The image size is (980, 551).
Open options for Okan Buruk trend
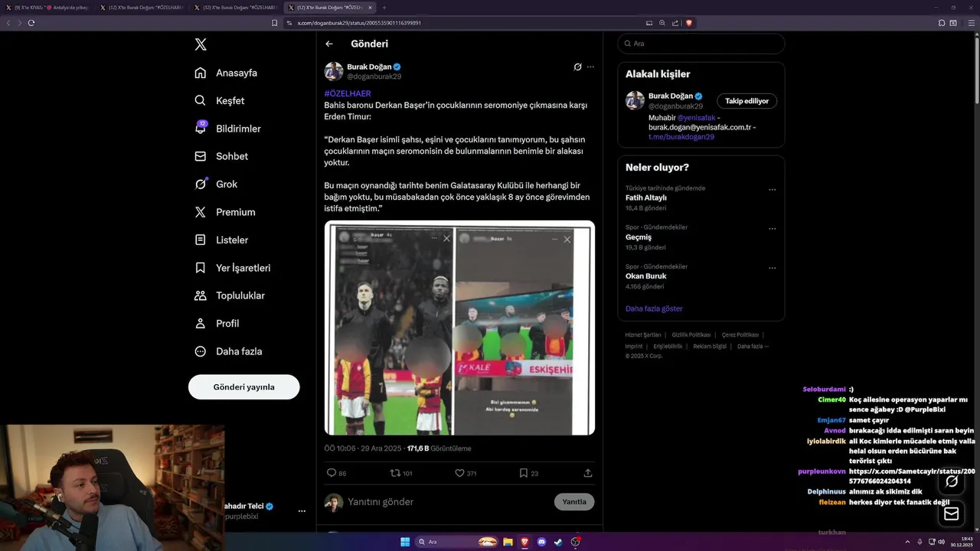[772, 268]
